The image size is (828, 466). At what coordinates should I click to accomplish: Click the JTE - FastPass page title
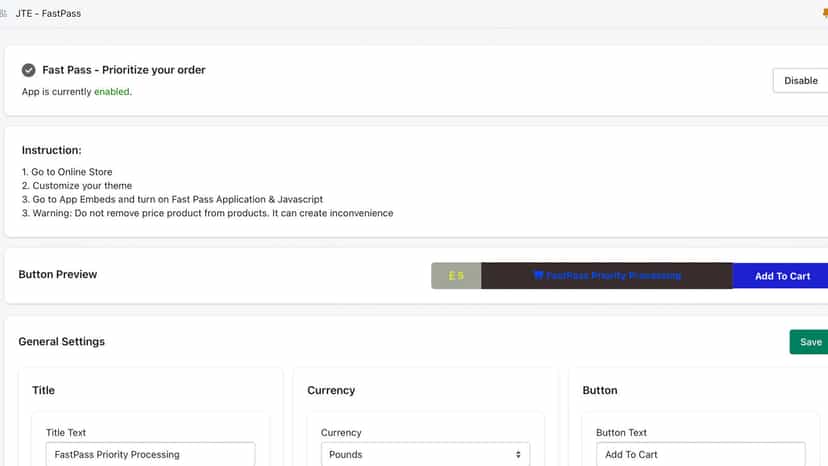click(48, 13)
